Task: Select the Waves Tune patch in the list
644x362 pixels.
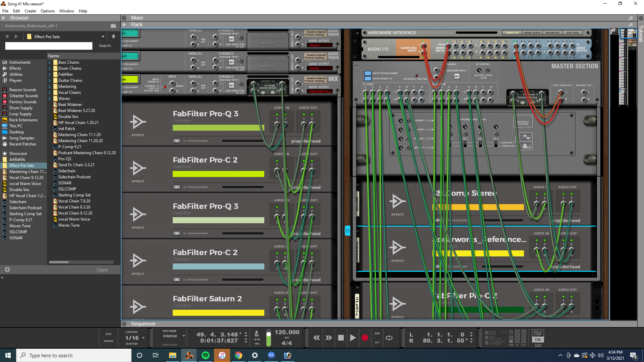Action: pyautogui.click(x=69, y=225)
